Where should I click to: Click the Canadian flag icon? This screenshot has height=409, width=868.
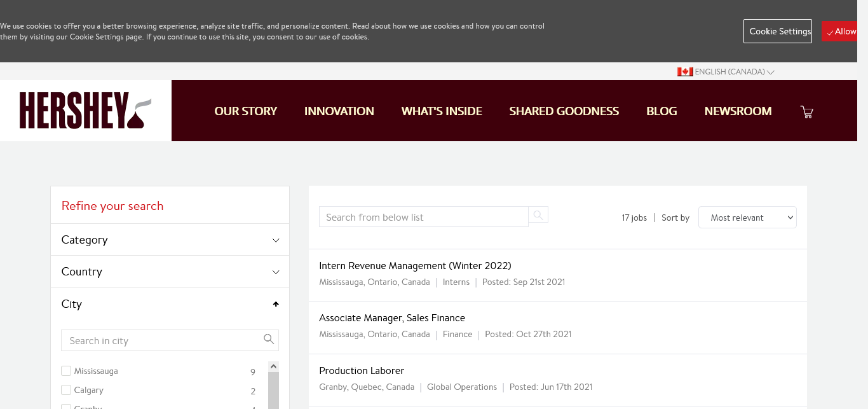684,72
